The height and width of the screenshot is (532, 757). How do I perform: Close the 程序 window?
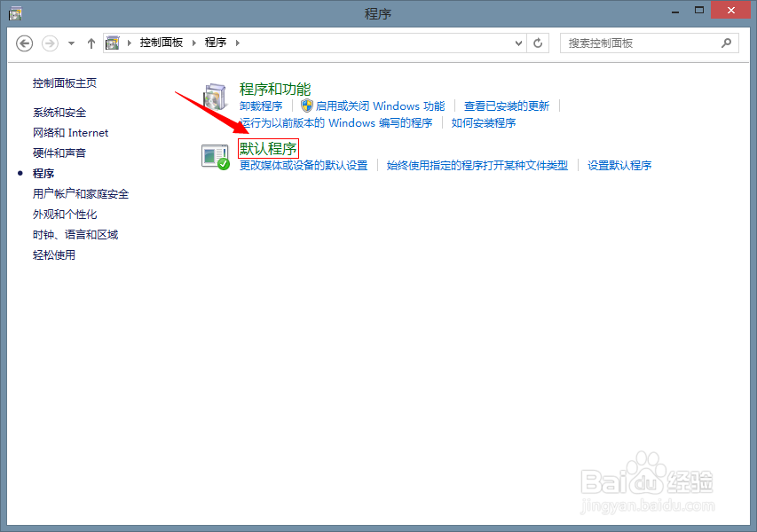731,10
